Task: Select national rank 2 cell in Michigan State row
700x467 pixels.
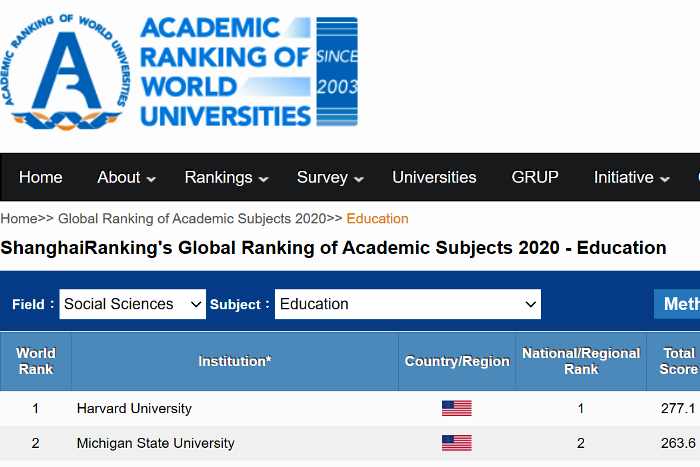Action: pos(581,443)
